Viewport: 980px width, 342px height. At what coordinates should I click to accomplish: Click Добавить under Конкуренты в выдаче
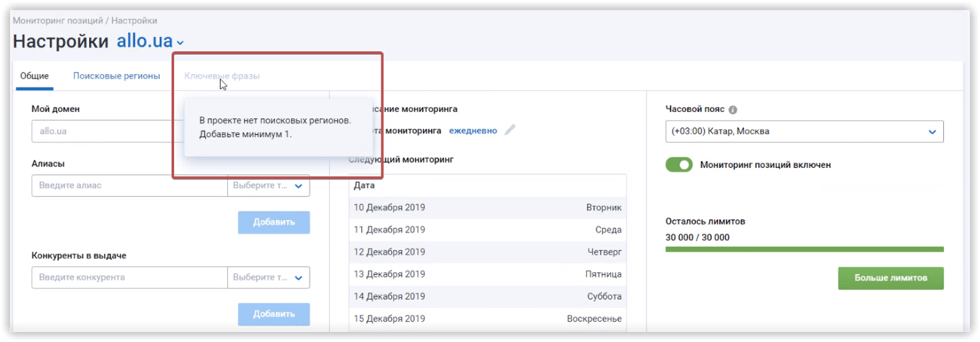(274, 314)
